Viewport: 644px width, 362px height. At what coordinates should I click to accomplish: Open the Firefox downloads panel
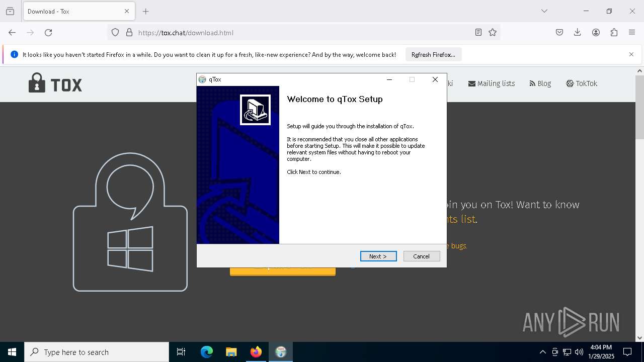pyautogui.click(x=578, y=33)
